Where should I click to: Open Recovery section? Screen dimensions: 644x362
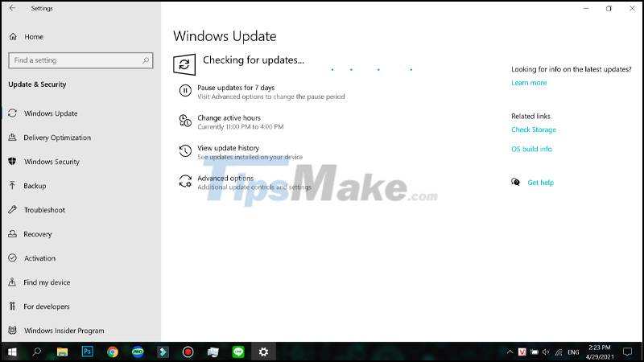click(37, 234)
